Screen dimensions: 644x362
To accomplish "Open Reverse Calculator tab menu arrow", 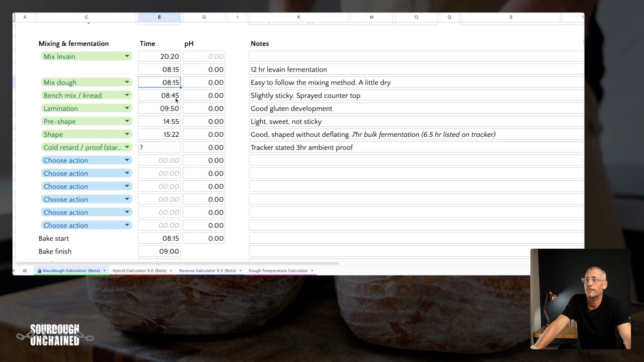I will [240, 271].
